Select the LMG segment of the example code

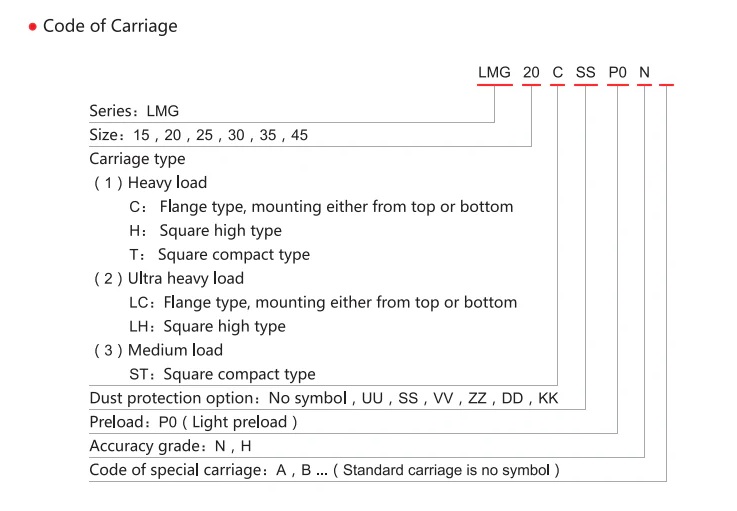(494, 72)
